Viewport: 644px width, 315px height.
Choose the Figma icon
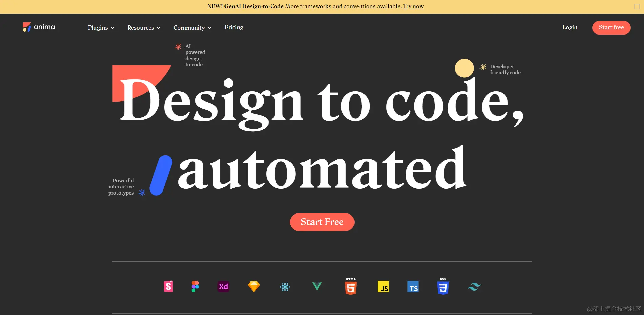[x=195, y=287]
